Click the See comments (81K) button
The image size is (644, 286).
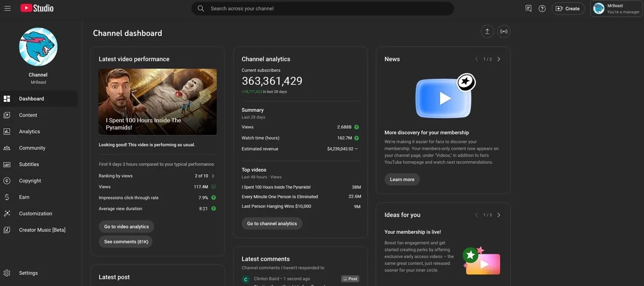[x=126, y=242]
